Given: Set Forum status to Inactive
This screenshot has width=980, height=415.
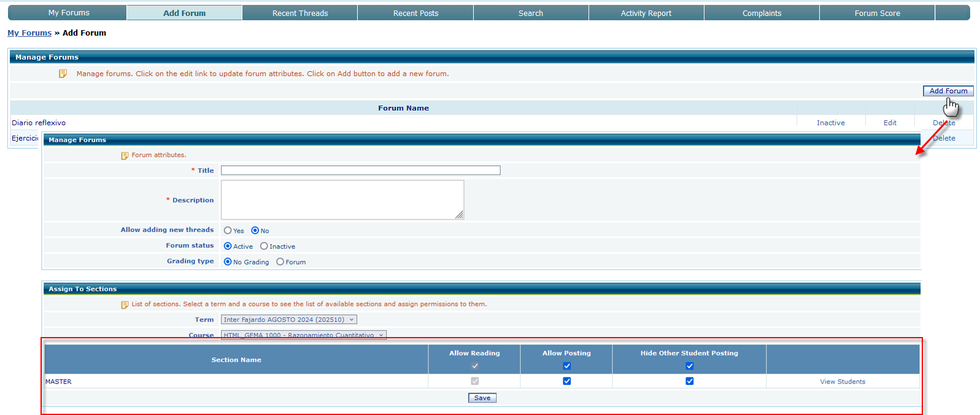Looking at the screenshot, I should coord(264,246).
